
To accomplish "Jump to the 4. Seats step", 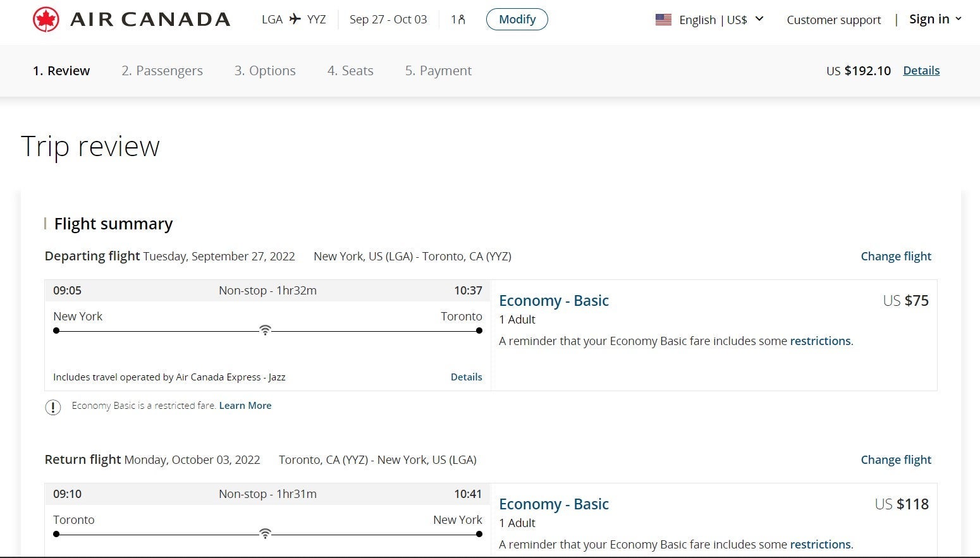I will (x=350, y=71).
